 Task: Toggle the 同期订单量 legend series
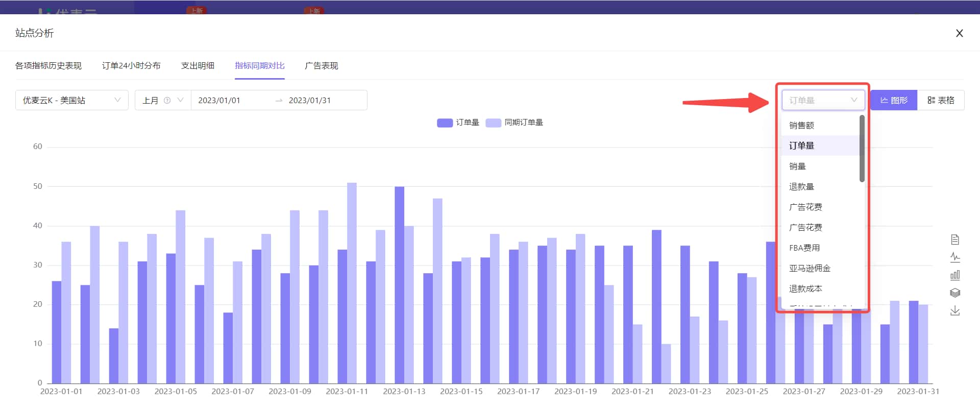[x=514, y=123]
